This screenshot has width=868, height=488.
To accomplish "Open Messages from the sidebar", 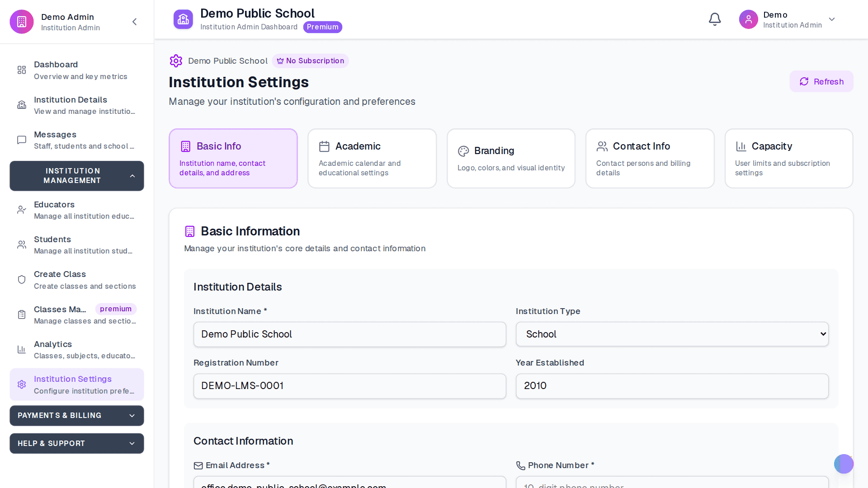I will 77,140.
